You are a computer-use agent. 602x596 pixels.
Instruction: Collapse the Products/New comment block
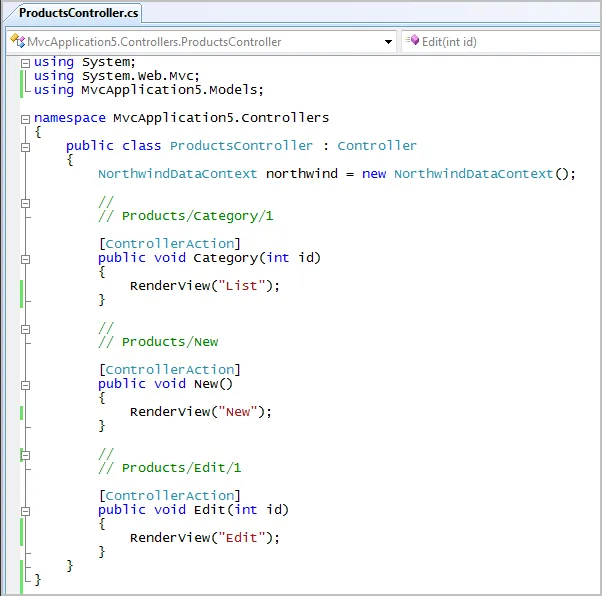25,328
